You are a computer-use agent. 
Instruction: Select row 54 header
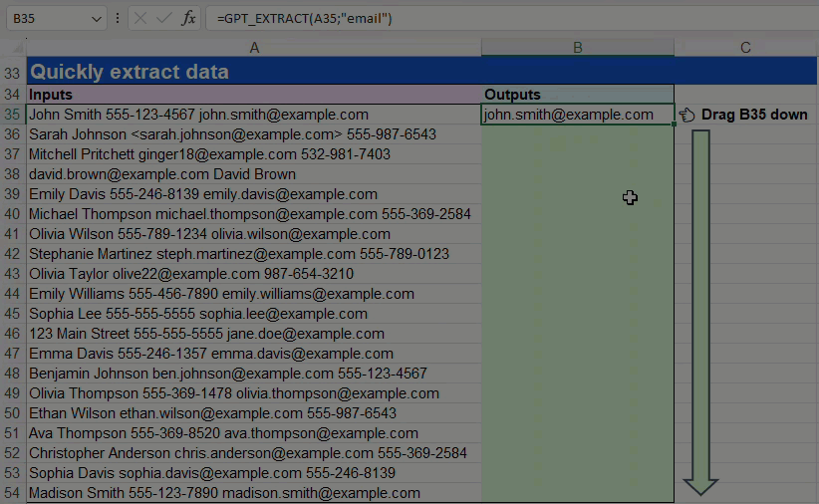pos(12,493)
